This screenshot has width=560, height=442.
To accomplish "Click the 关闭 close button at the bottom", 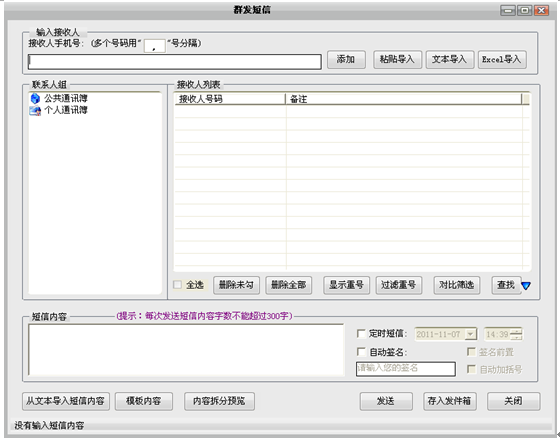I will click(514, 401).
